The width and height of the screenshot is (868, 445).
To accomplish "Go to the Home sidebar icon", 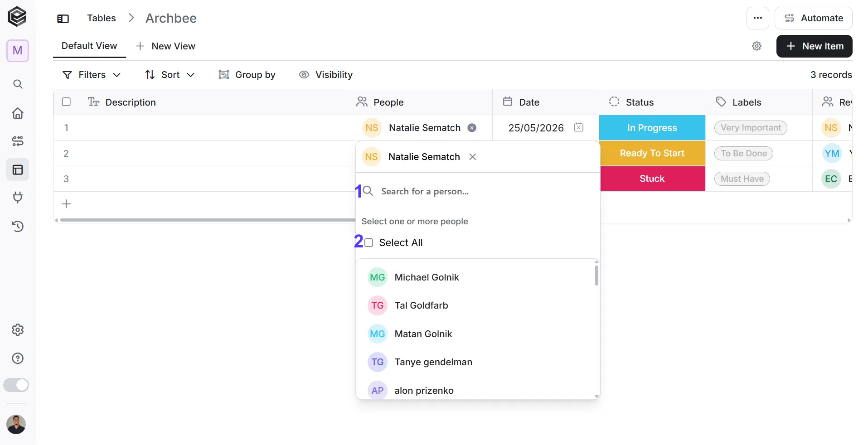I will click(18, 113).
